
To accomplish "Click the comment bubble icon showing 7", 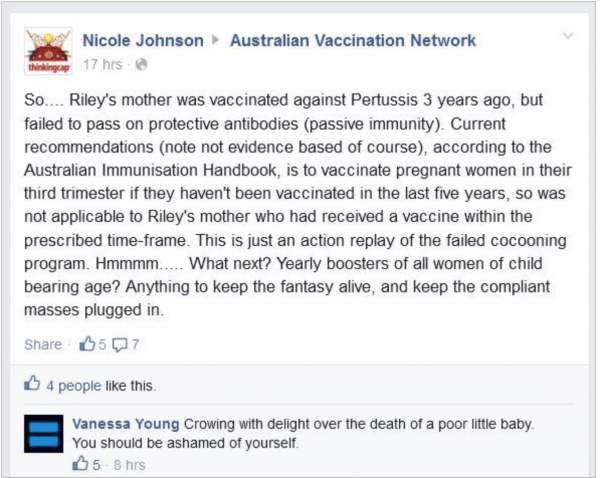I will tap(120, 345).
